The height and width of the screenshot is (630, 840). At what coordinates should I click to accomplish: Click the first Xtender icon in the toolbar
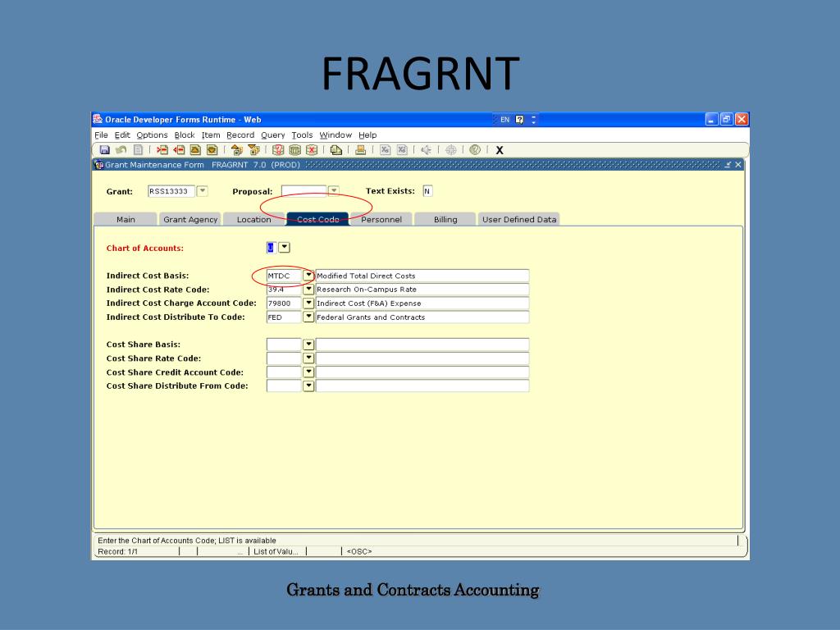click(x=385, y=150)
